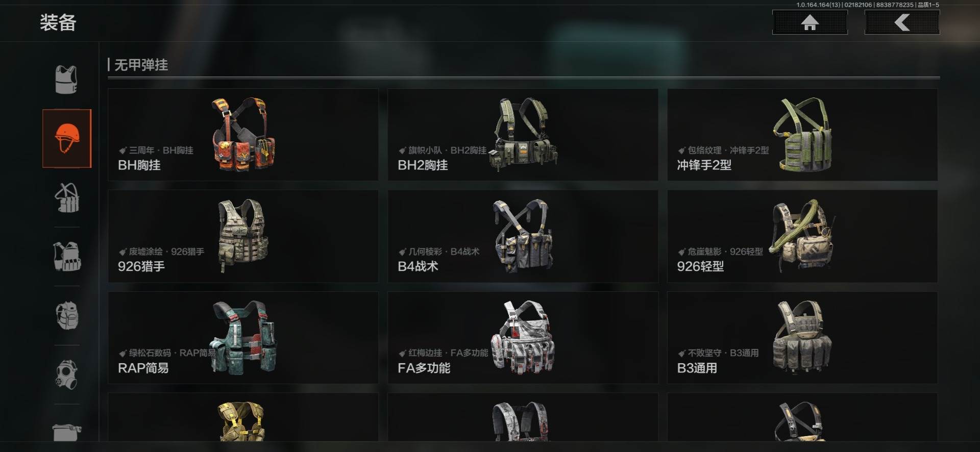
Task: Go back using the left arrow button
Action: (x=902, y=22)
